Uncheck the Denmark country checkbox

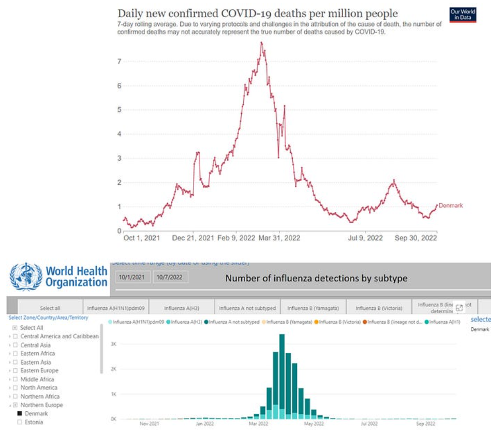20,414
